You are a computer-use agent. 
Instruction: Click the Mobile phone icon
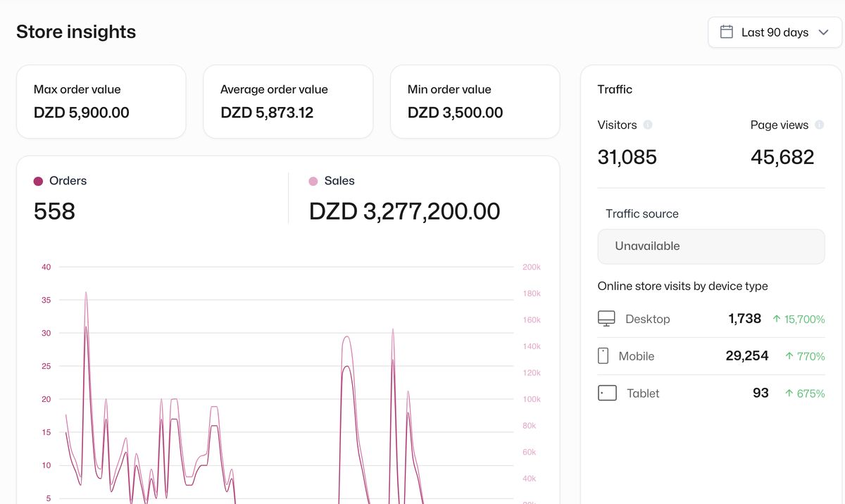(x=603, y=355)
